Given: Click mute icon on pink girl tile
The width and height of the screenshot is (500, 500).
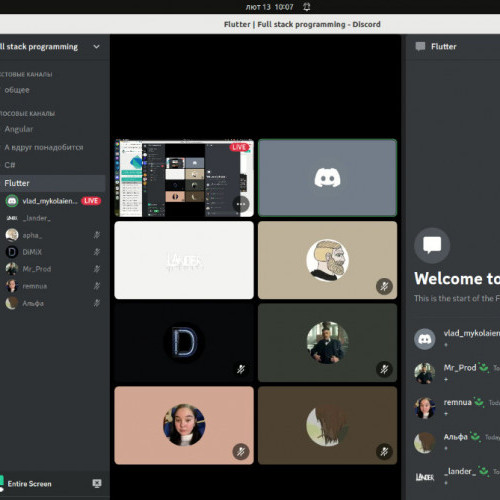Looking at the screenshot, I should pyautogui.click(x=241, y=452).
